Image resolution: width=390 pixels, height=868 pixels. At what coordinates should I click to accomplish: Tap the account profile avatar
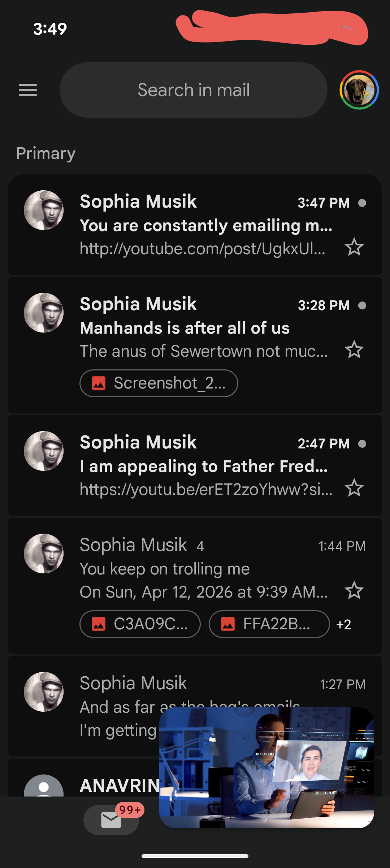pos(359,90)
